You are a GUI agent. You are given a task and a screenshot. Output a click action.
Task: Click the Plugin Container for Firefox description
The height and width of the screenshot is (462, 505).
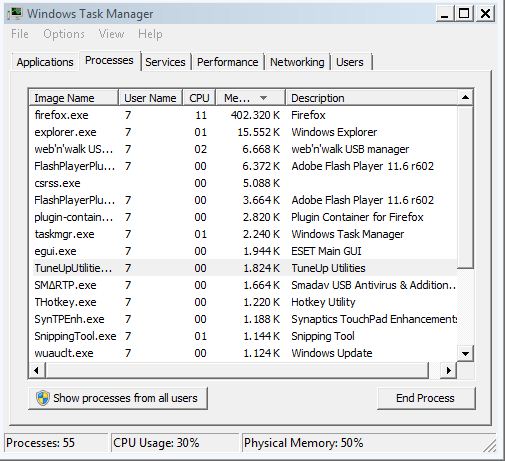tap(357, 217)
